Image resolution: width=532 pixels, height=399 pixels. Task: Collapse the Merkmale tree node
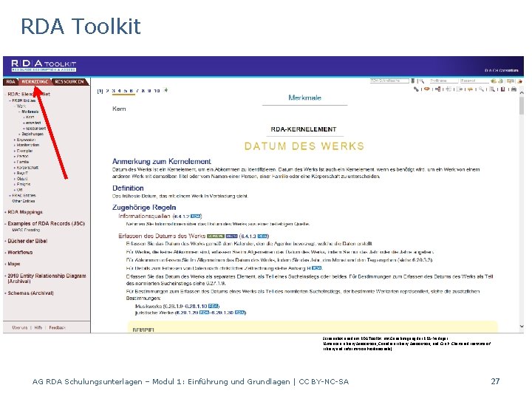pyautogui.click(x=19, y=112)
